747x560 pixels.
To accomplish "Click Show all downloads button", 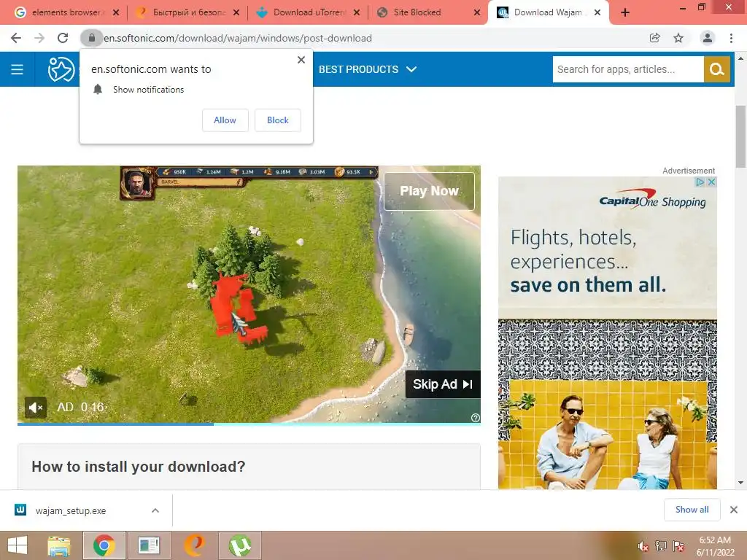I will 692,510.
